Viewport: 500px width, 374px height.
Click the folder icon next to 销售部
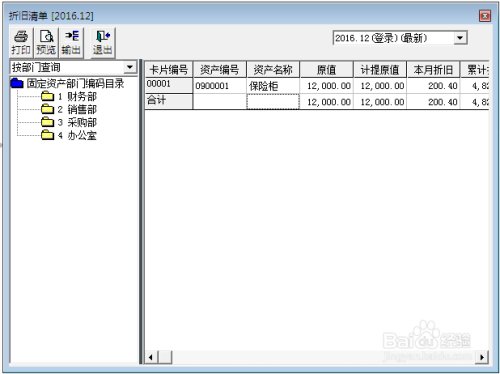click(x=48, y=109)
